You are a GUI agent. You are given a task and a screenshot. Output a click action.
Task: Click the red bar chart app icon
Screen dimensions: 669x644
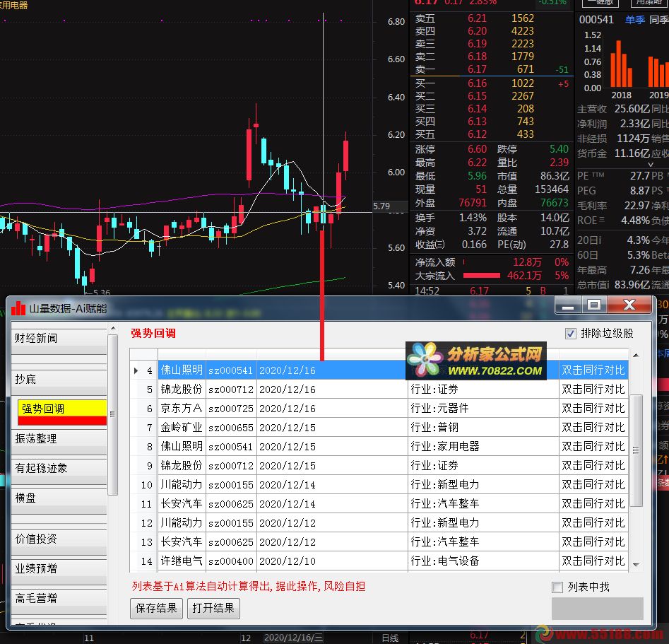[x=18, y=308]
